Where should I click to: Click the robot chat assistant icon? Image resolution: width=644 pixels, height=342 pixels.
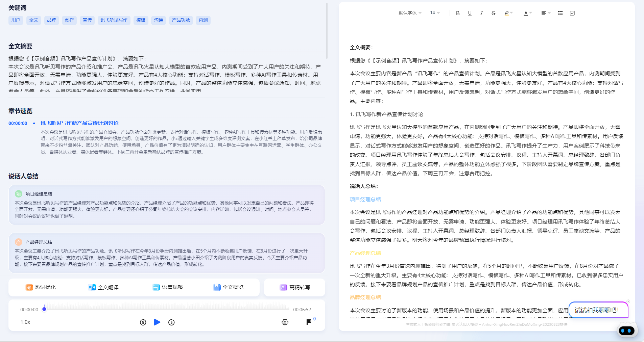(x=627, y=330)
